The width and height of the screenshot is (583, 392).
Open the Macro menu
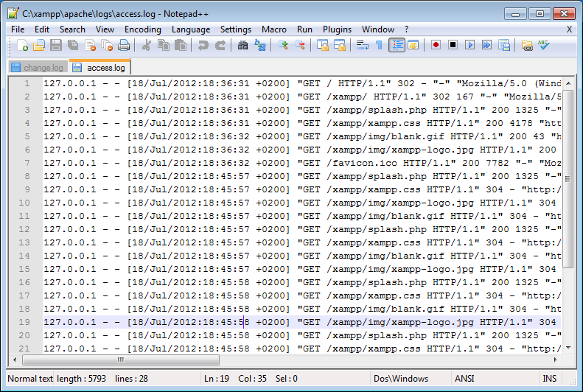tap(274, 29)
